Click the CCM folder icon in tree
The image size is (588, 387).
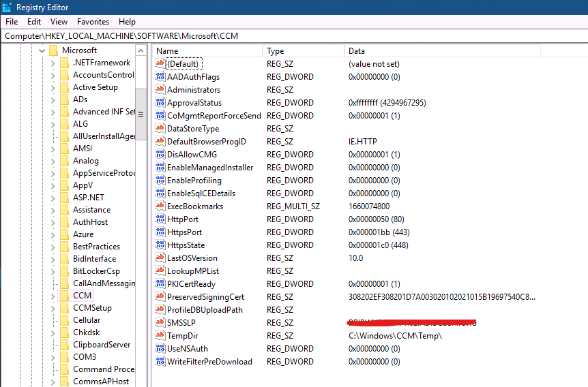pyautogui.click(x=65, y=296)
